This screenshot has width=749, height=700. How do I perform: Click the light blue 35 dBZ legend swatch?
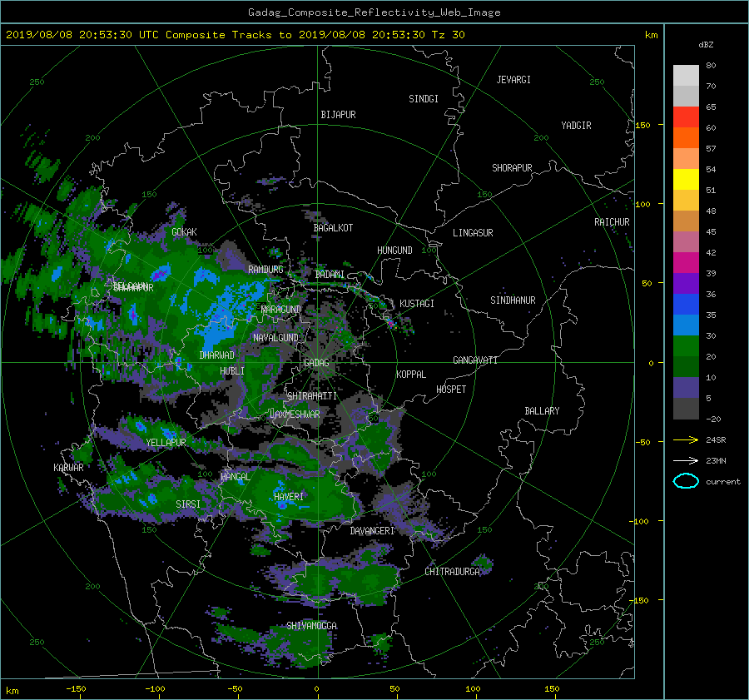[686, 325]
